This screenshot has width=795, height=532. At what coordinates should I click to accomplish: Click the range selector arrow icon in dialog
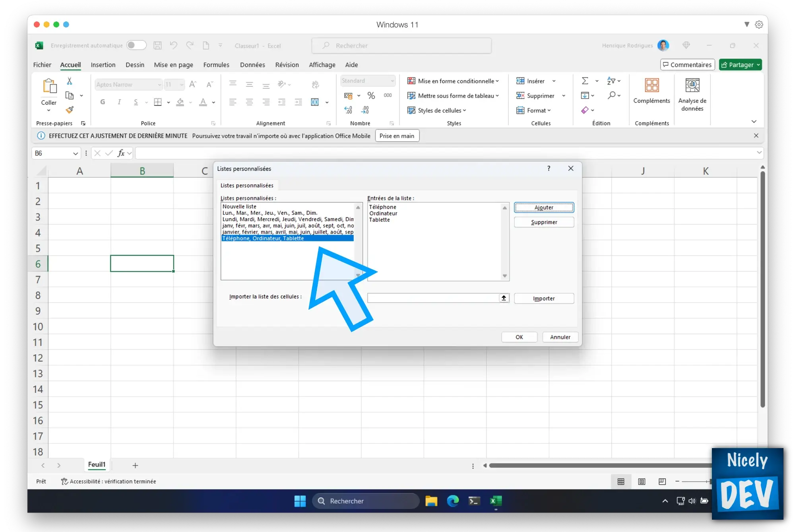(504, 298)
